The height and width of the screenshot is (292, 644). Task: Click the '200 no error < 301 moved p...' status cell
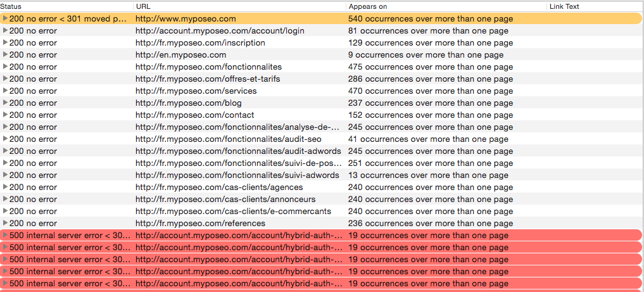tap(68, 19)
